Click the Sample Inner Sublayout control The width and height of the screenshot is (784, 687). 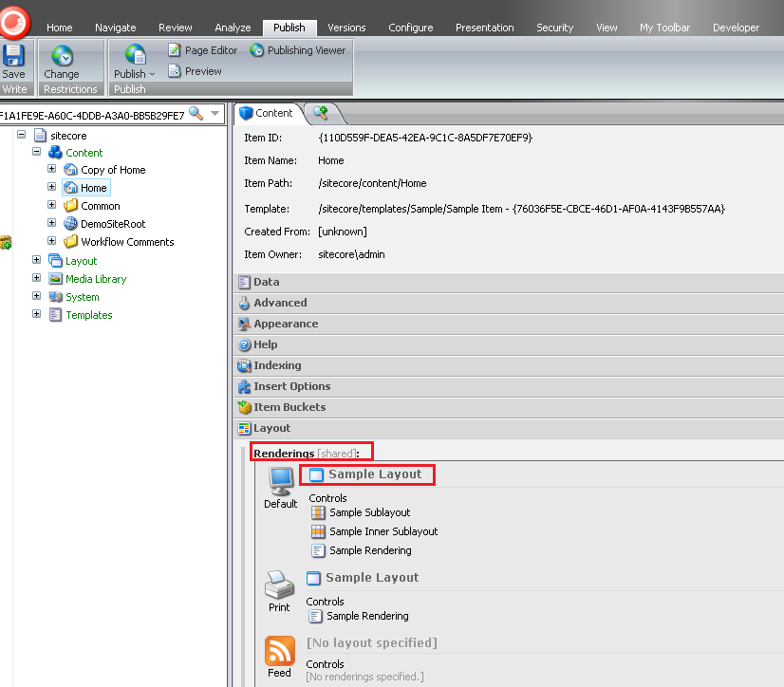pyautogui.click(x=375, y=531)
